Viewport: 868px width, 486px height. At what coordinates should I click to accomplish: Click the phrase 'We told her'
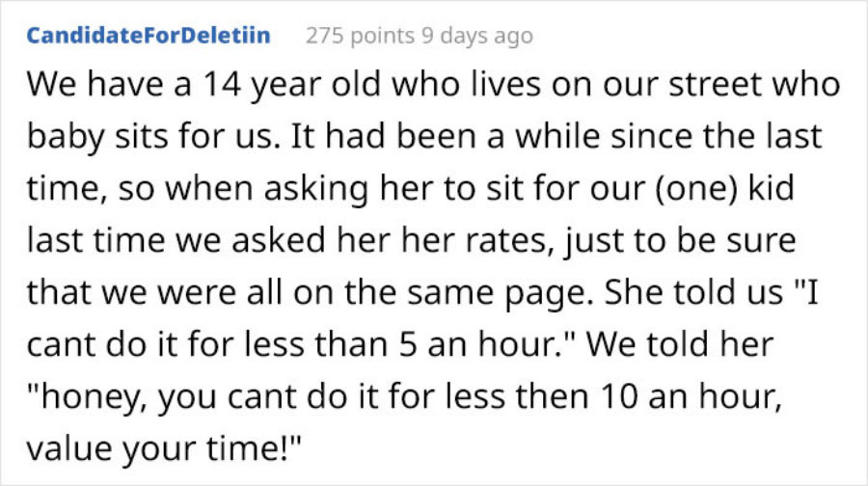(680, 344)
